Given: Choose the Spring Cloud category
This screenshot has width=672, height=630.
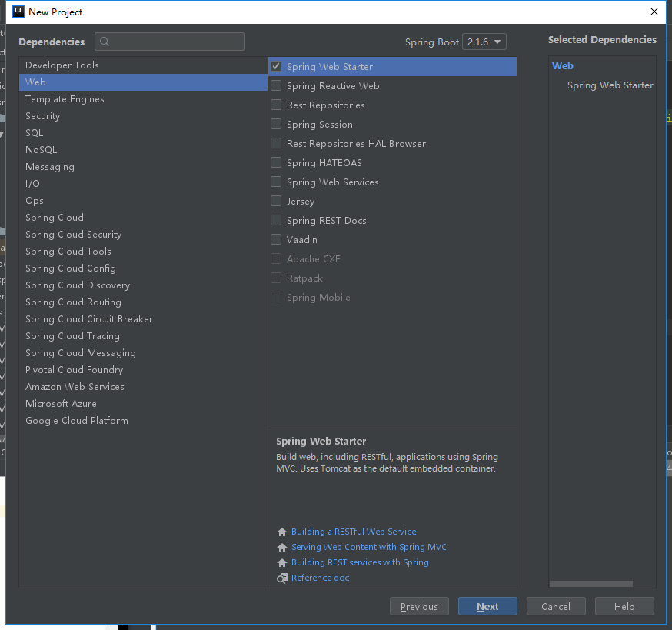Looking at the screenshot, I should pos(143,218).
